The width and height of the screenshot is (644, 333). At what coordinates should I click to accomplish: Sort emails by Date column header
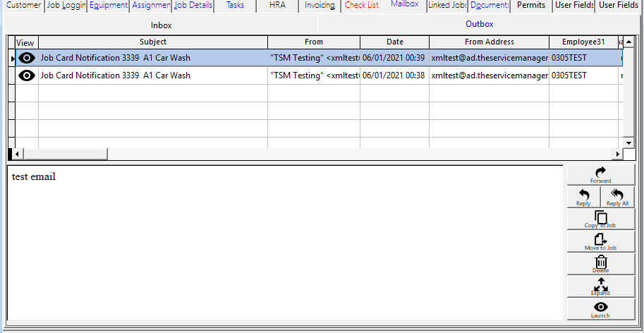pyautogui.click(x=395, y=42)
